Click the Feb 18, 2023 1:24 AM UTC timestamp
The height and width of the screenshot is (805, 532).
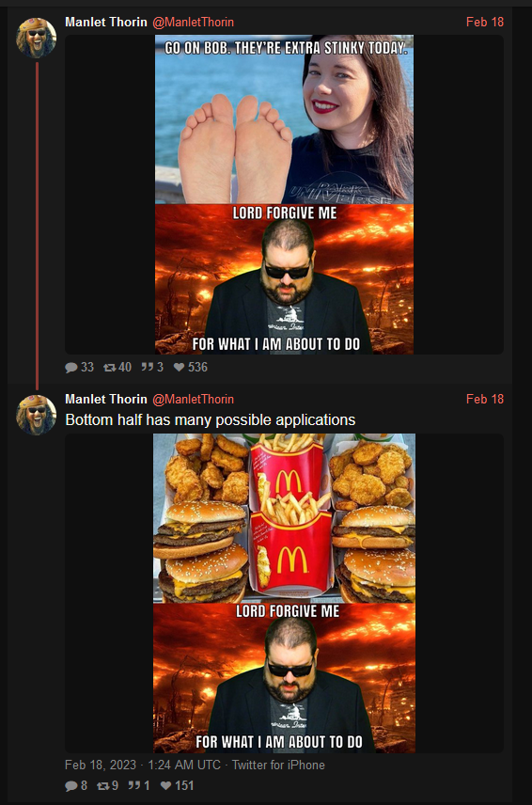pos(143,765)
